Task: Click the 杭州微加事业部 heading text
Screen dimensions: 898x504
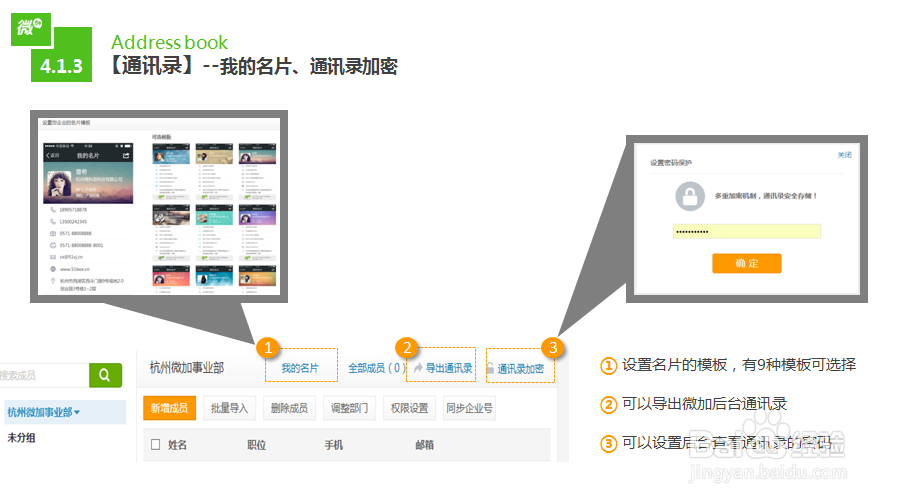Action: [187, 368]
